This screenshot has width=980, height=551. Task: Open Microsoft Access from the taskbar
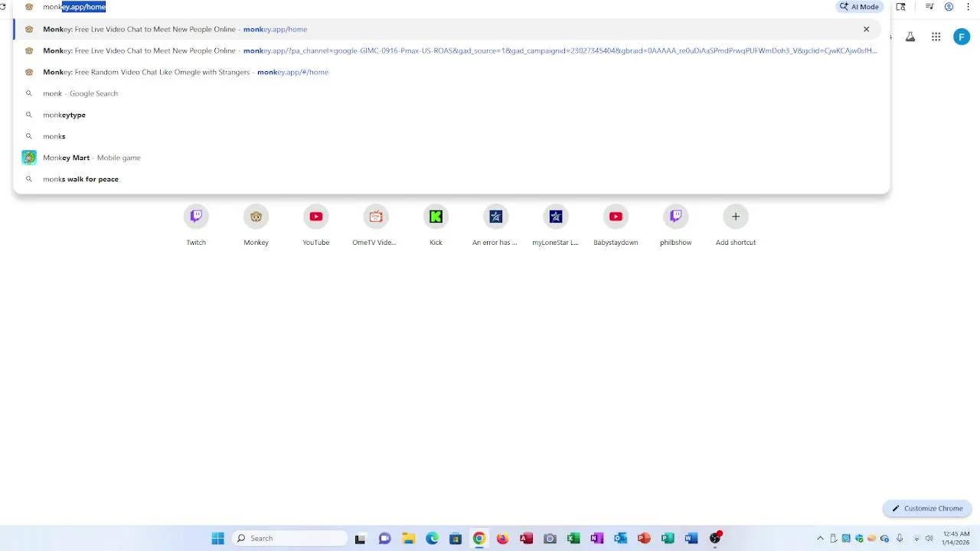(x=526, y=538)
